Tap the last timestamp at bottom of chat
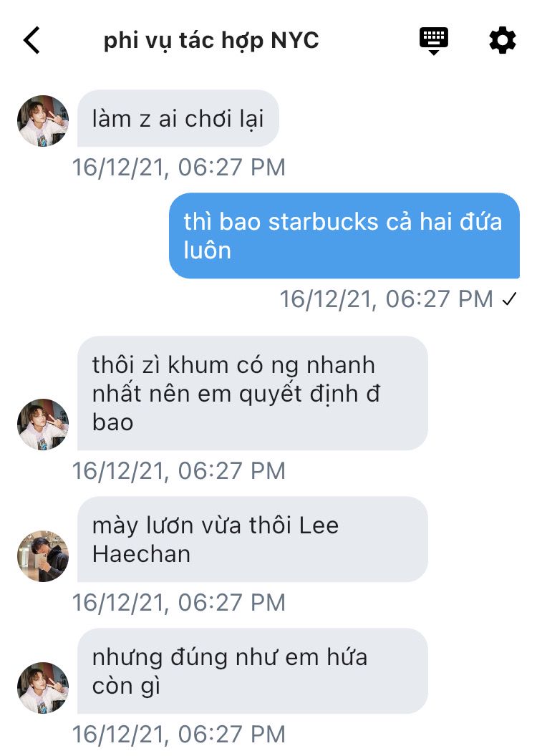This screenshot has height=756, width=537. click(x=179, y=734)
